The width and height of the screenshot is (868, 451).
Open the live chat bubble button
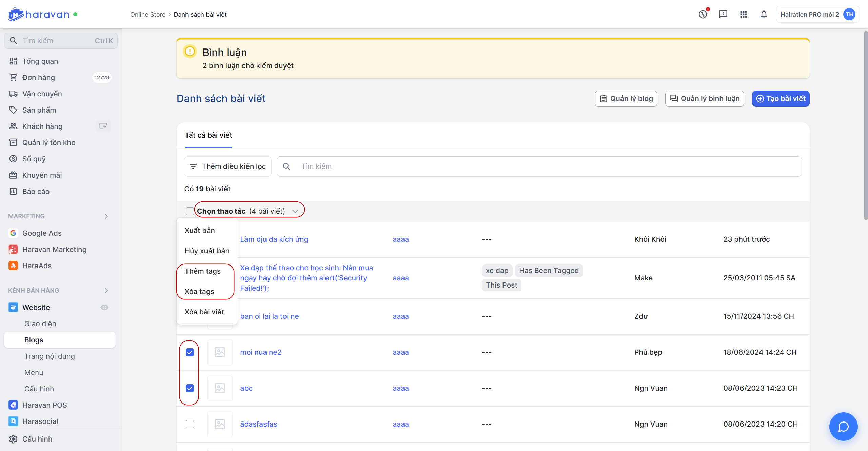point(843,426)
